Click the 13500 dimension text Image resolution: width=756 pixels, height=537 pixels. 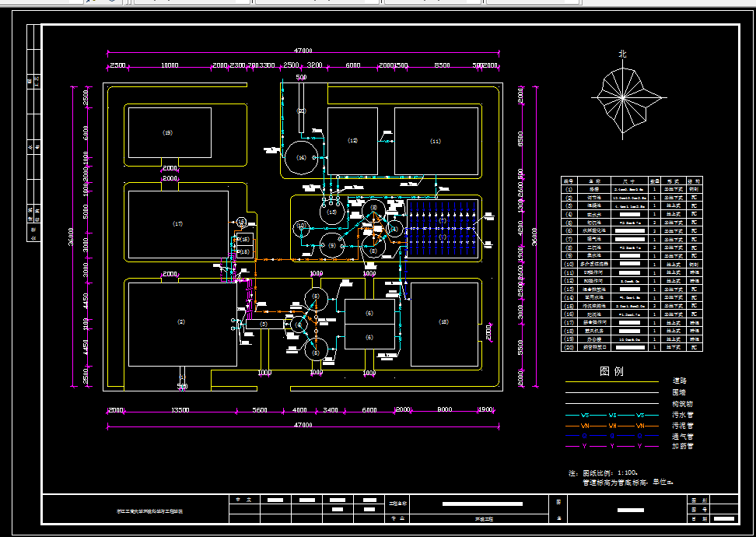click(180, 410)
